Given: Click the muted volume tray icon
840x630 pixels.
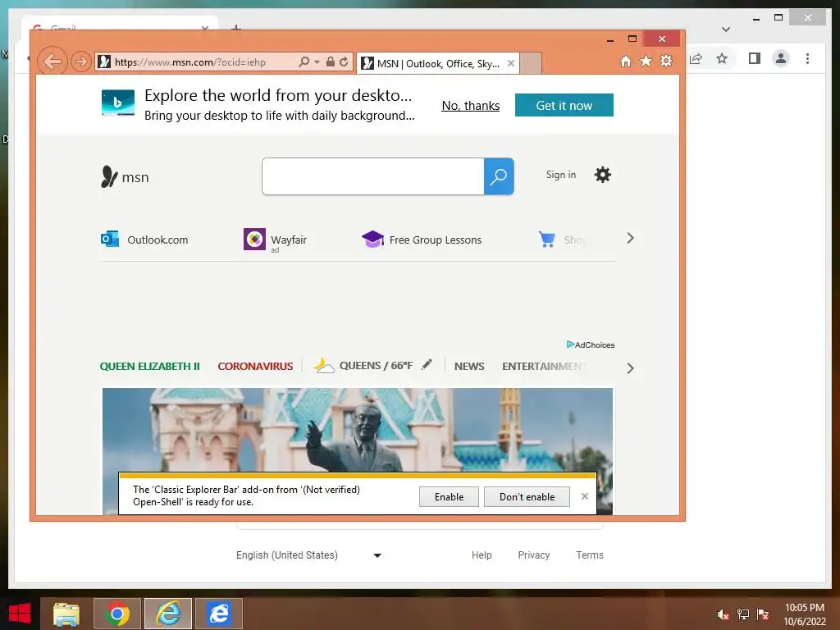Looking at the screenshot, I should tap(723, 614).
